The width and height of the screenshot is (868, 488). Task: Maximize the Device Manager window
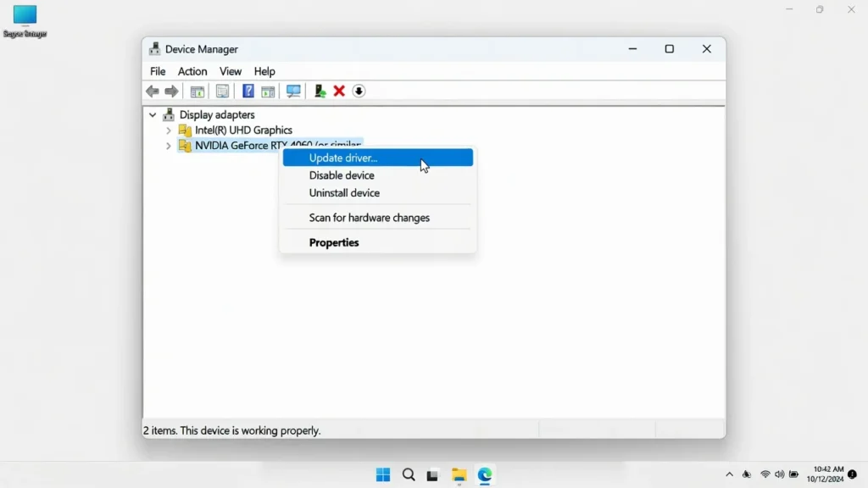coord(670,48)
